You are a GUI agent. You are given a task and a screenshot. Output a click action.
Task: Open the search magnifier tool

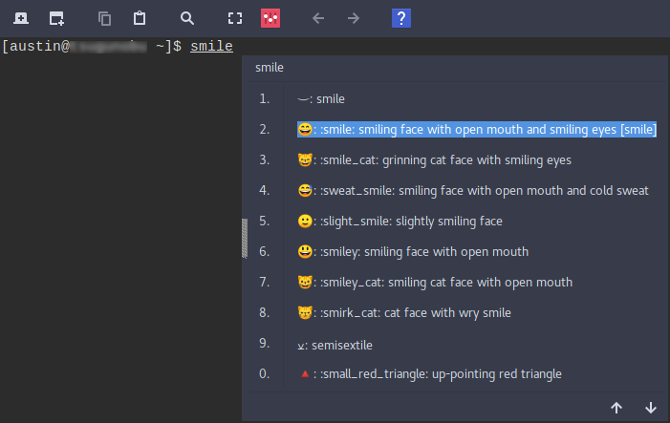(187, 18)
